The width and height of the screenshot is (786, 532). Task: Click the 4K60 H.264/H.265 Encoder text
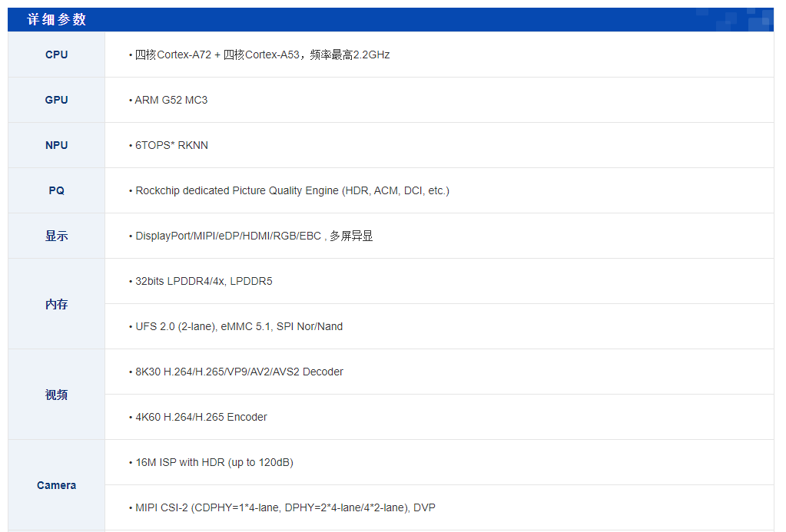click(x=201, y=418)
